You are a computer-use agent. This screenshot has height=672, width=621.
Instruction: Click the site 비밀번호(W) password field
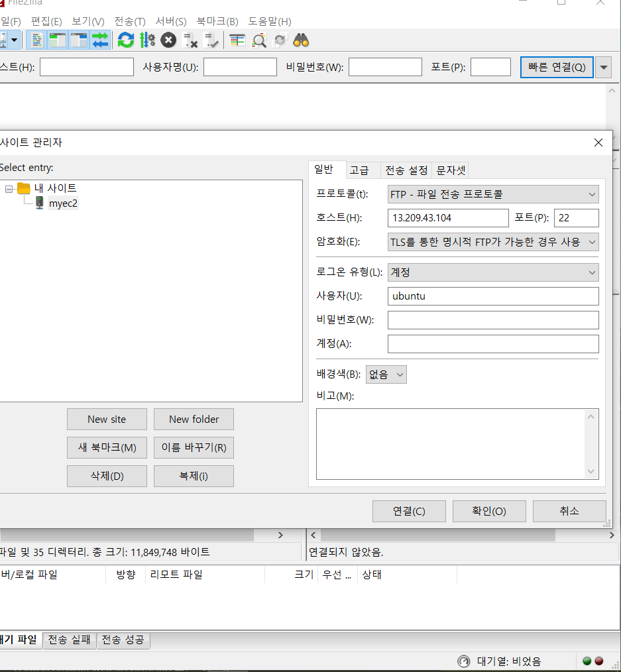click(493, 320)
